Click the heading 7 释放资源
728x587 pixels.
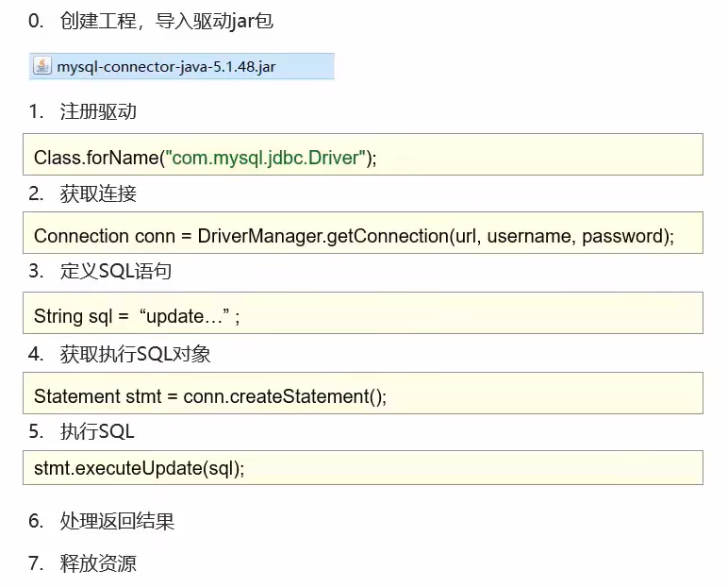coord(82,563)
